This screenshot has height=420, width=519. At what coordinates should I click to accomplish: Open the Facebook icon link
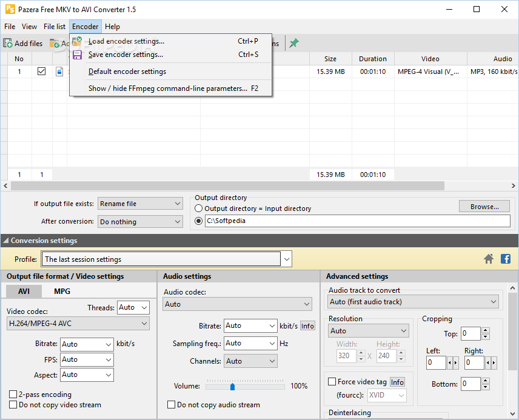506,259
